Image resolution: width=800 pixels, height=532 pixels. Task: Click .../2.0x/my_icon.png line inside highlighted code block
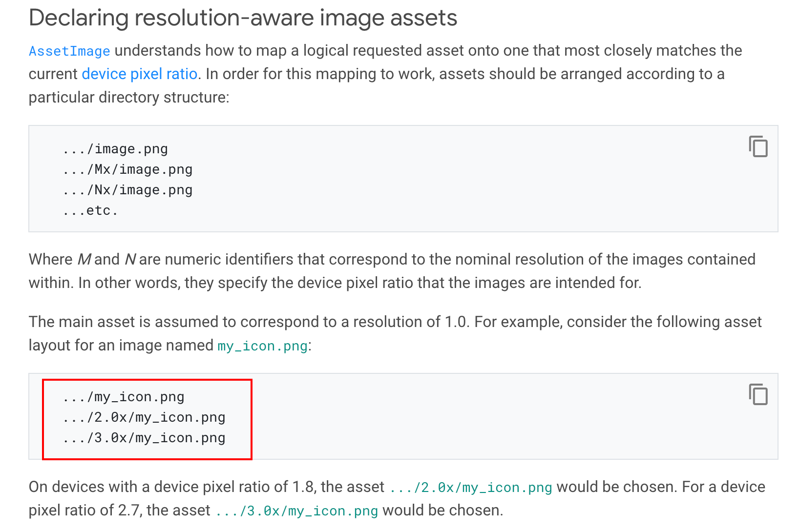[x=144, y=417]
